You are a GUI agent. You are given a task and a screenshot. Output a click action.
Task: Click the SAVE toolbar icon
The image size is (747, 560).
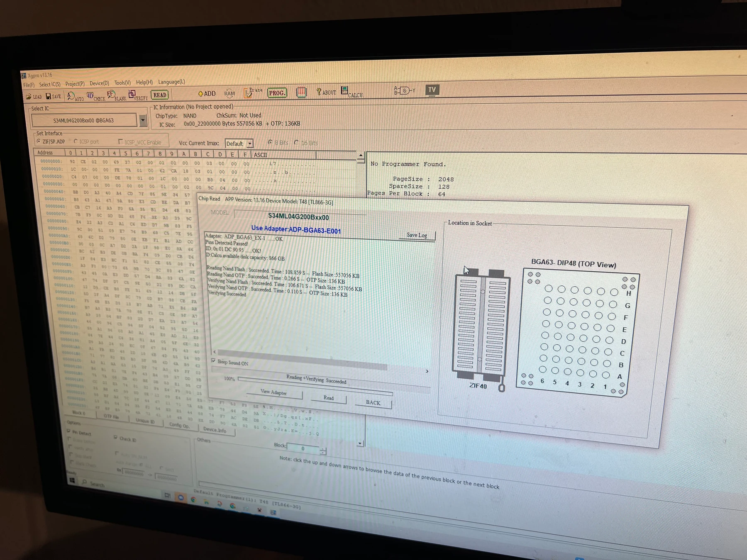[53, 96]
